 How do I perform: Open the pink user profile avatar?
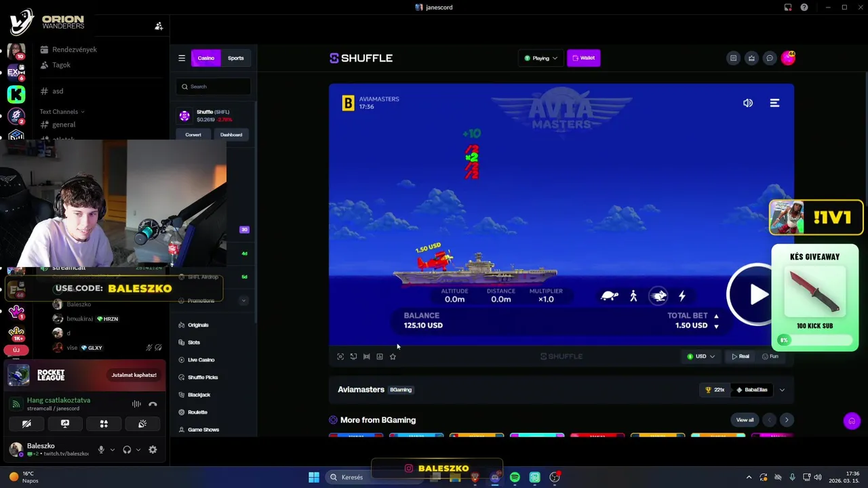click(788, 58)
